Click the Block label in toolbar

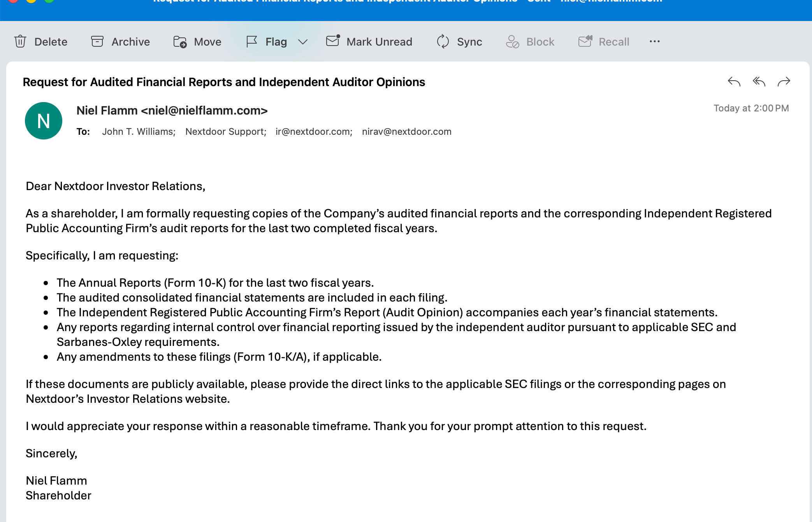pos(541,42)
